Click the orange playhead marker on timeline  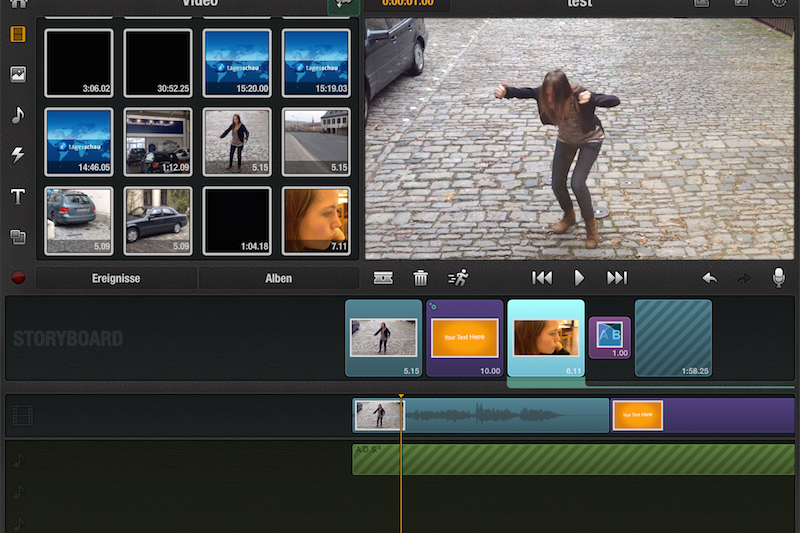(401, 399)
